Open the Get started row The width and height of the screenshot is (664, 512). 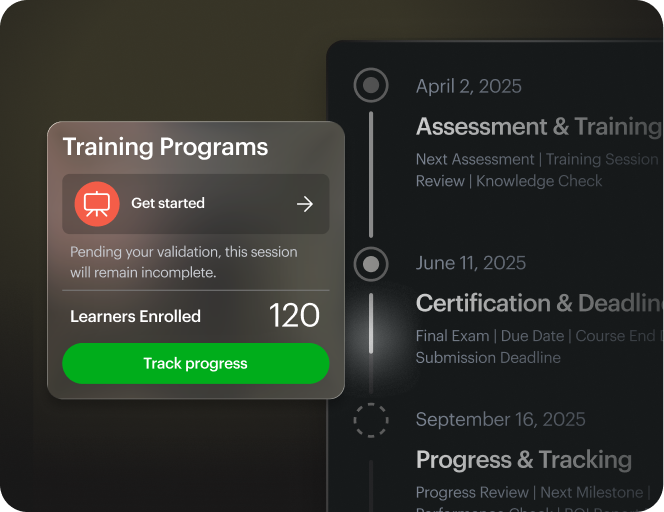coord(196,204)
